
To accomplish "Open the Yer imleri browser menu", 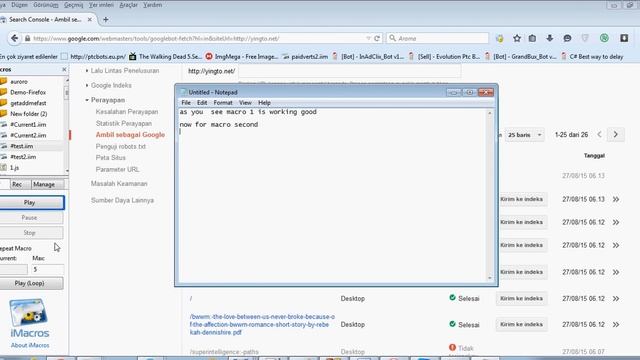I will (x=101, y=5).
